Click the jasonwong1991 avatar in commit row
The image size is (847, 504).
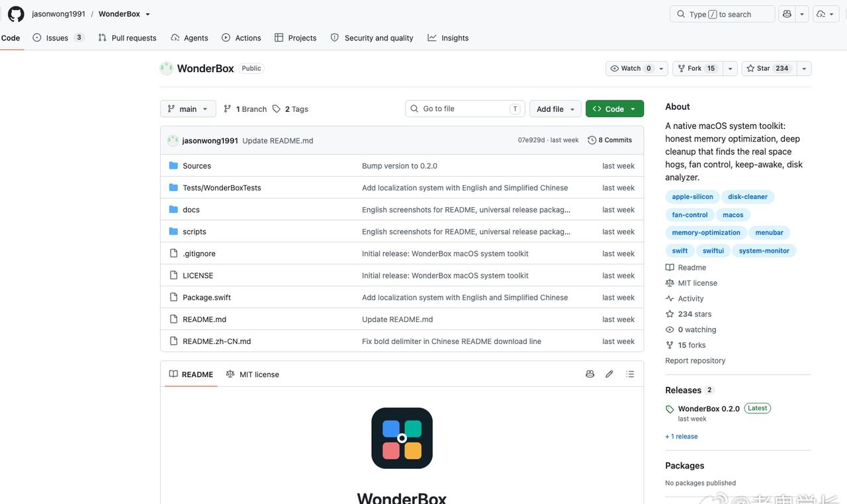173,140
